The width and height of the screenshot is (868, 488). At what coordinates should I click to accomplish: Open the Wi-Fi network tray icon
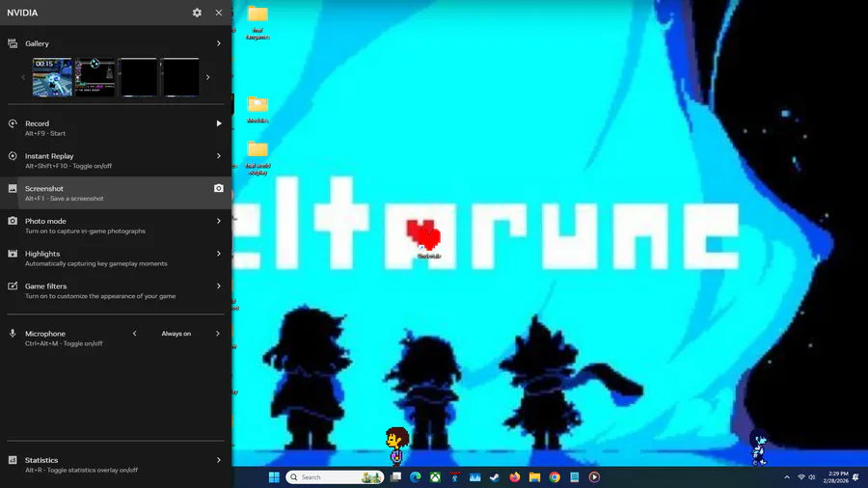pos(801,477)
